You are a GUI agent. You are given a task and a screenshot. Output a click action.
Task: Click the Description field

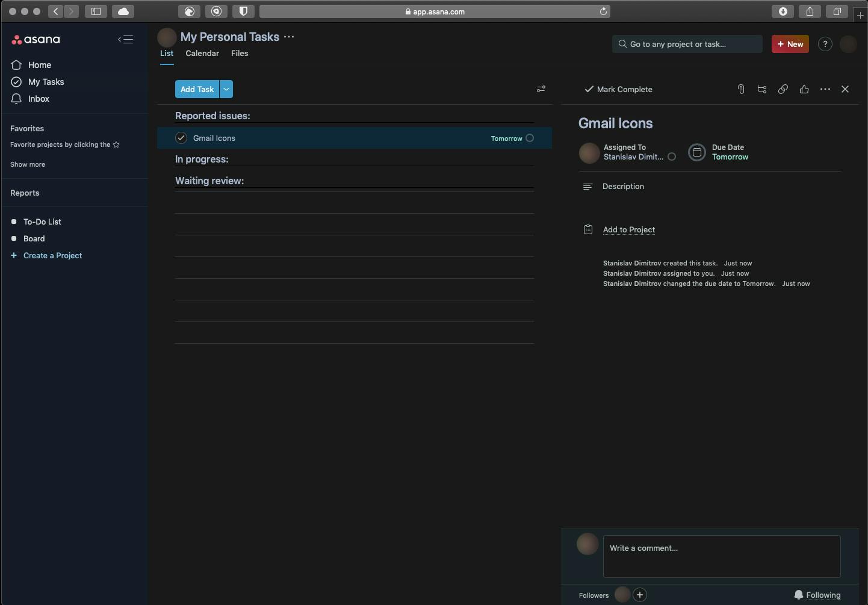[x=623, y=187]
